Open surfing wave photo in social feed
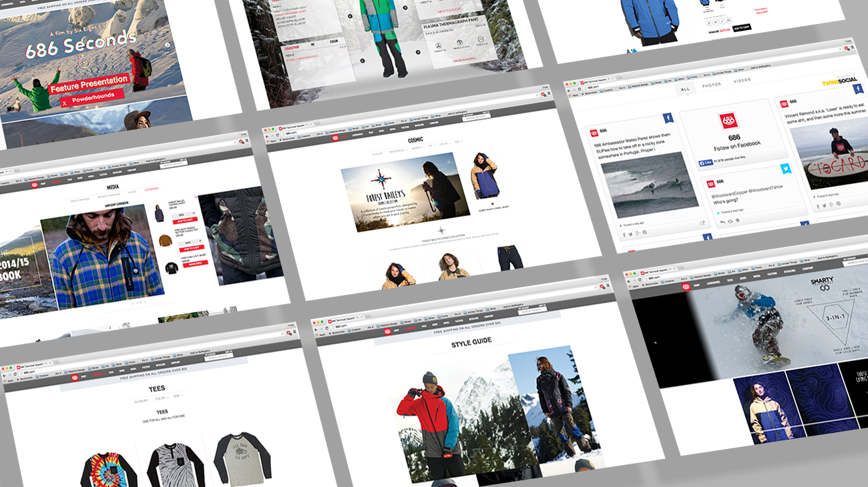868x487 pixels. (650, 185)
